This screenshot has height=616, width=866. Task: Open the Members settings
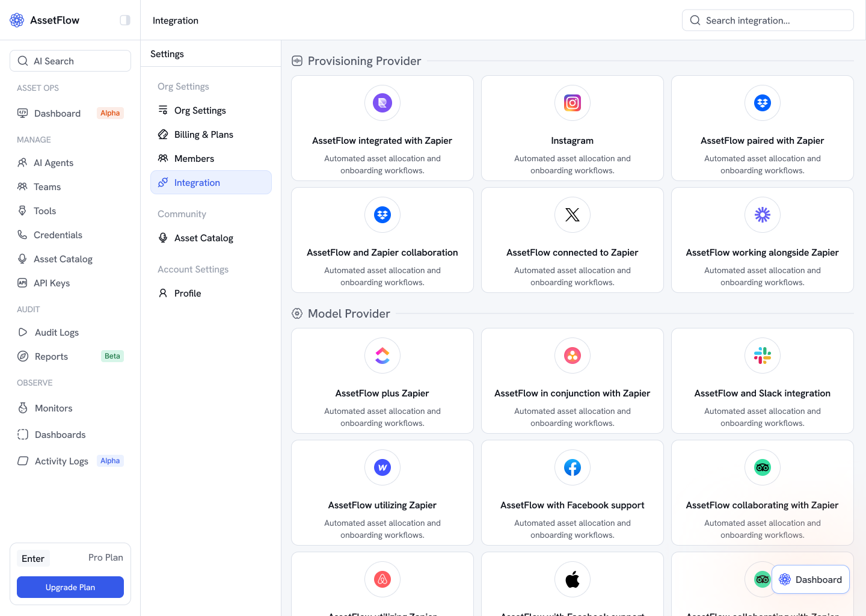click(211, 158)
